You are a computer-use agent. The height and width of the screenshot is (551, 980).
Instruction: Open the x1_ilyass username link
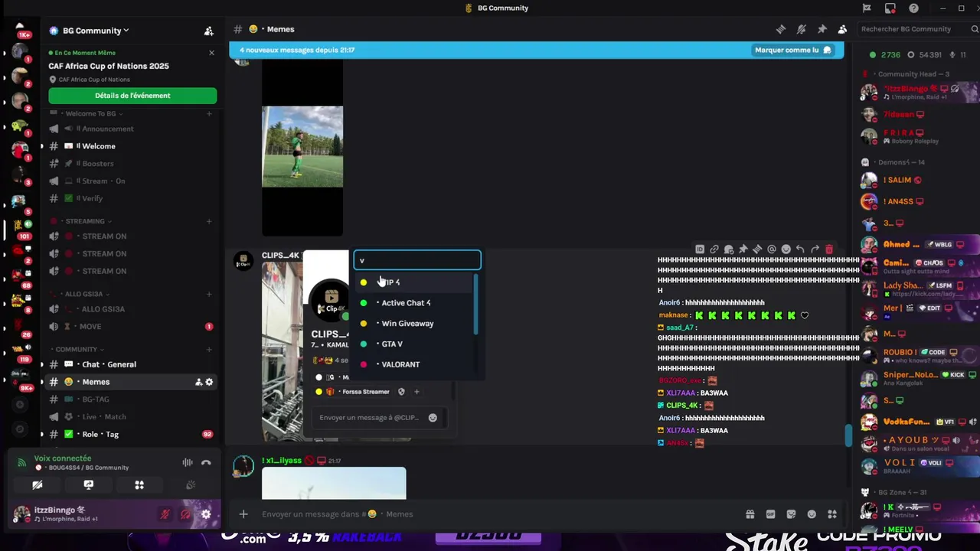(x=282, y=461)
